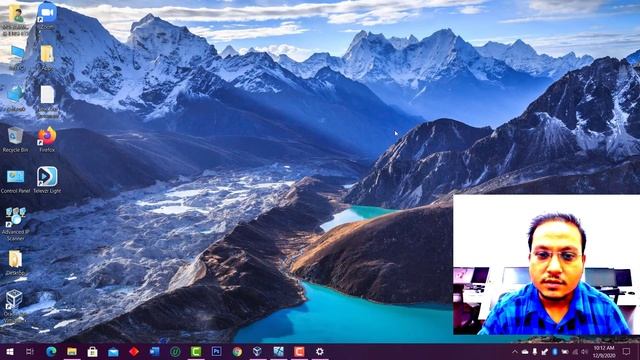Viewport: 640px width, 360px height.
Task: Click the red diamond app on taskbar
Action: 134,351
